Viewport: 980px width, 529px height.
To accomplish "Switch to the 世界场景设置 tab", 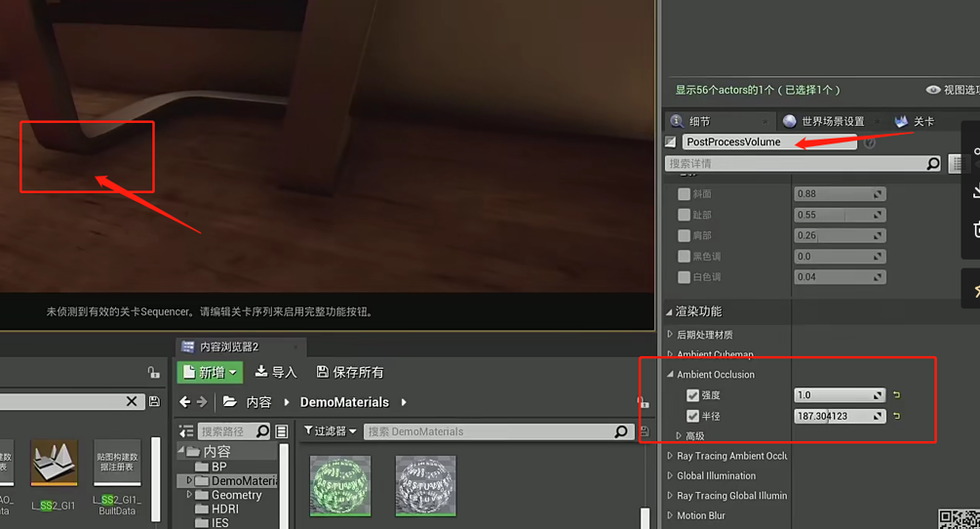I will tap(824, 121).
